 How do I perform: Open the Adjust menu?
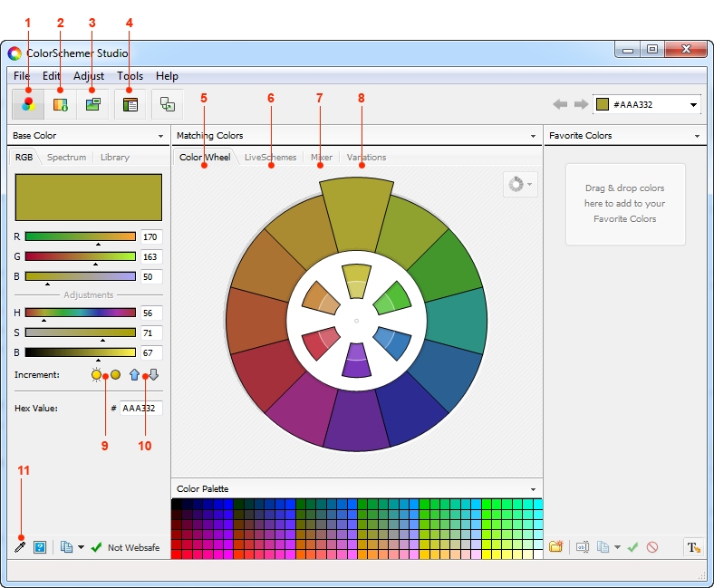point(88,76)
